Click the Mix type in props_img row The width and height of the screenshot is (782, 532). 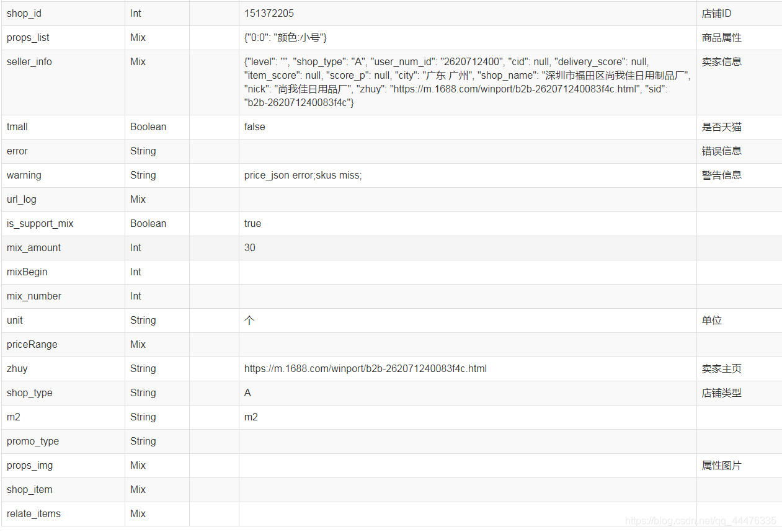tap(138, 466)
